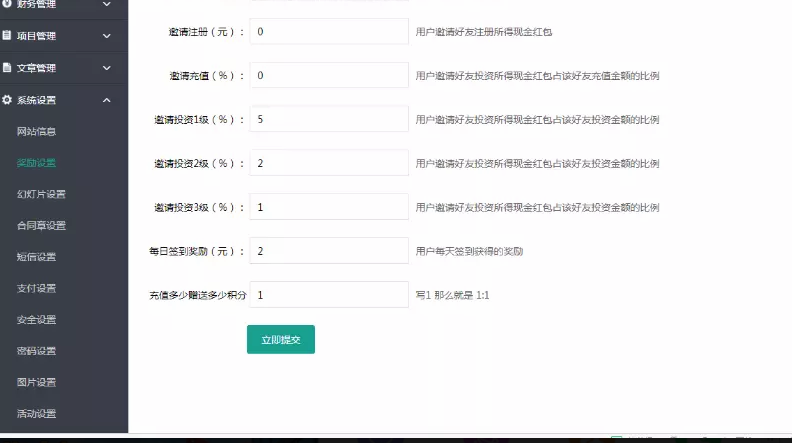Open 合同章设置 in sidebar
This screenshot has height=443, width=792.
41,225
